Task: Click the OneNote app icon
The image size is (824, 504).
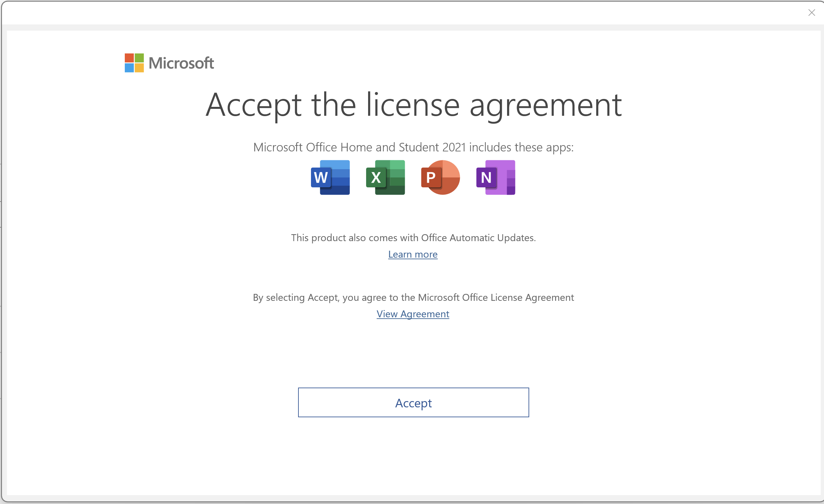Action: pyautogui.click(x=496, y=177)
